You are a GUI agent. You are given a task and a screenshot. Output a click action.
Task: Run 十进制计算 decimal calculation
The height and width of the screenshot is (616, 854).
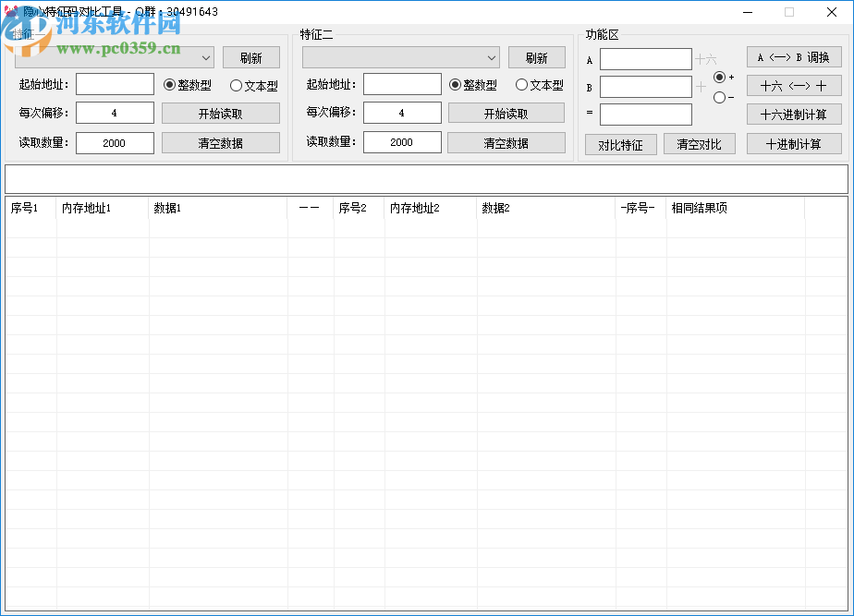coord(793,142)
